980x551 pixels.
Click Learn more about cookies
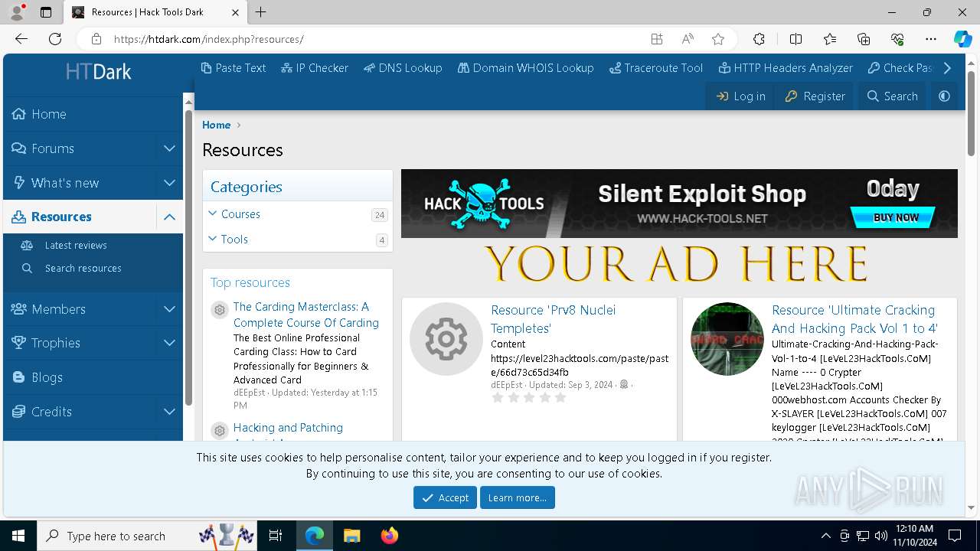518,497
